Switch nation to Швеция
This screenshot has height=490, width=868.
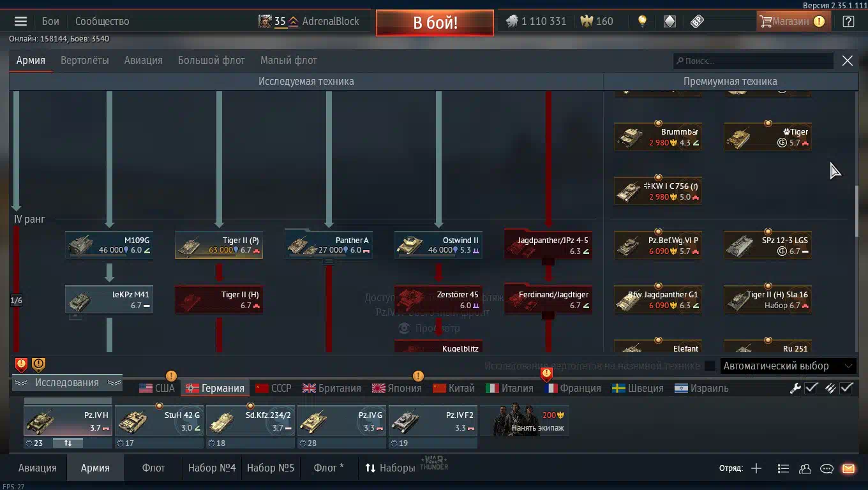(x=638, y=388)
